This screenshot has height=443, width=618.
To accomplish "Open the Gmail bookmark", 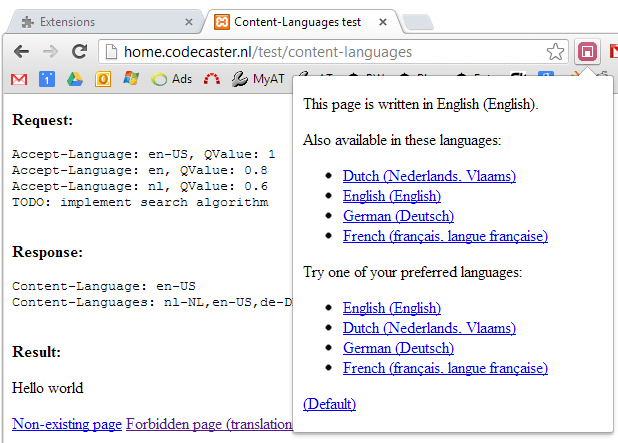I will (x=19, y=79).
